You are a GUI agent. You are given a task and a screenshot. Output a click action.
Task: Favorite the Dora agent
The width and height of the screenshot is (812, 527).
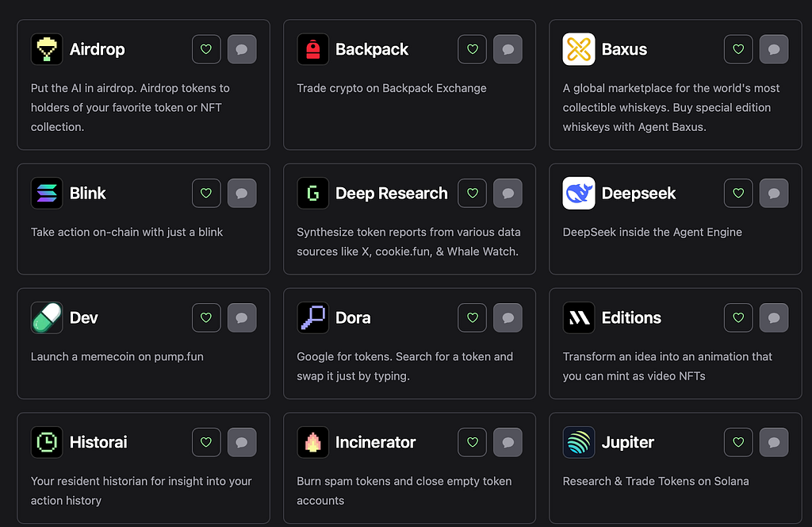pyautogui.click(x=473, y=317)
